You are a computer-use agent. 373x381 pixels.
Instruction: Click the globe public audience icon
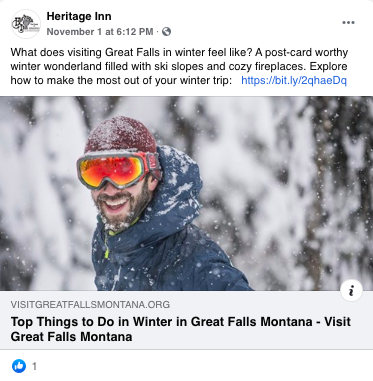pos(166,32)
